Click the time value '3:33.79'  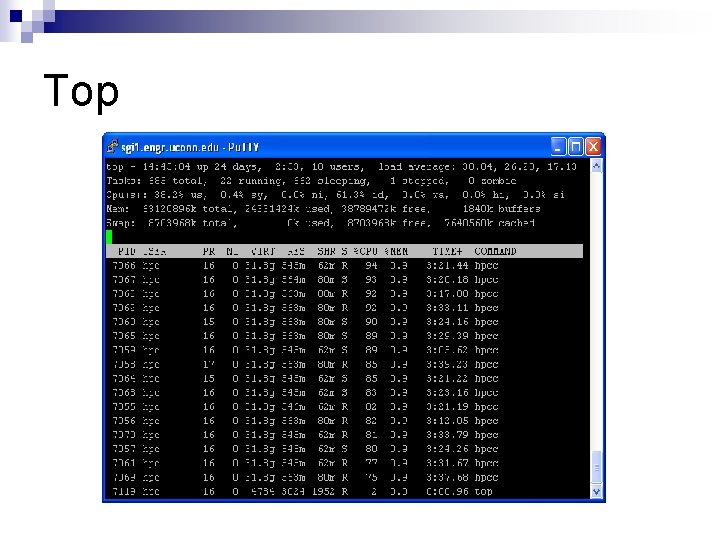(x=447, y=435)
